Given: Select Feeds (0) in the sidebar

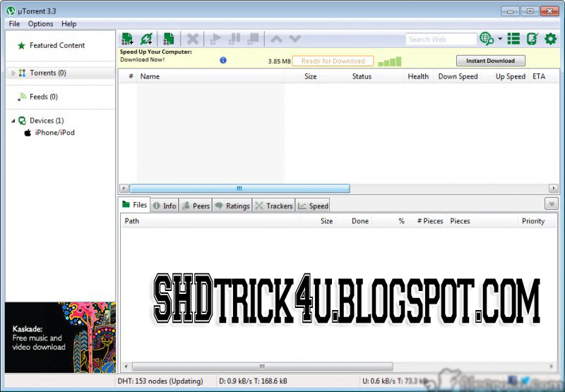Looking at the screenshot, I should 44,97.
